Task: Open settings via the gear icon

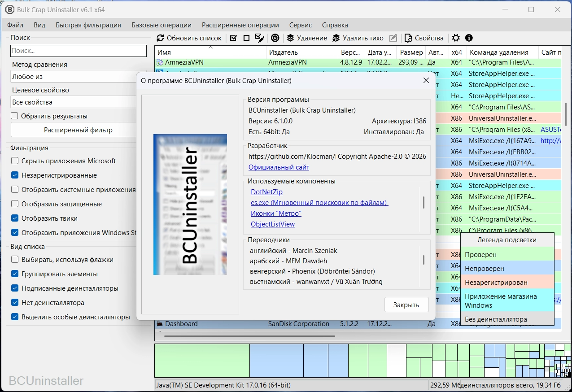Action: 456,38
